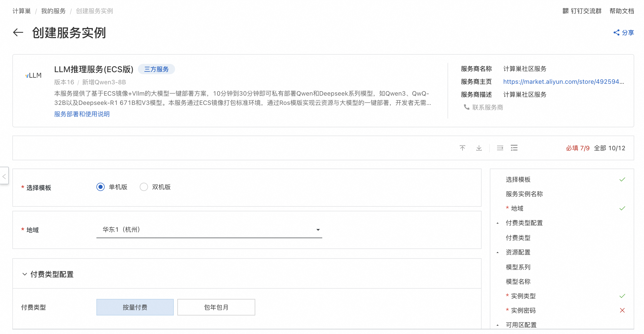
Task: Choose 按量付费 payment type
Action: click(x=135, y=307)
